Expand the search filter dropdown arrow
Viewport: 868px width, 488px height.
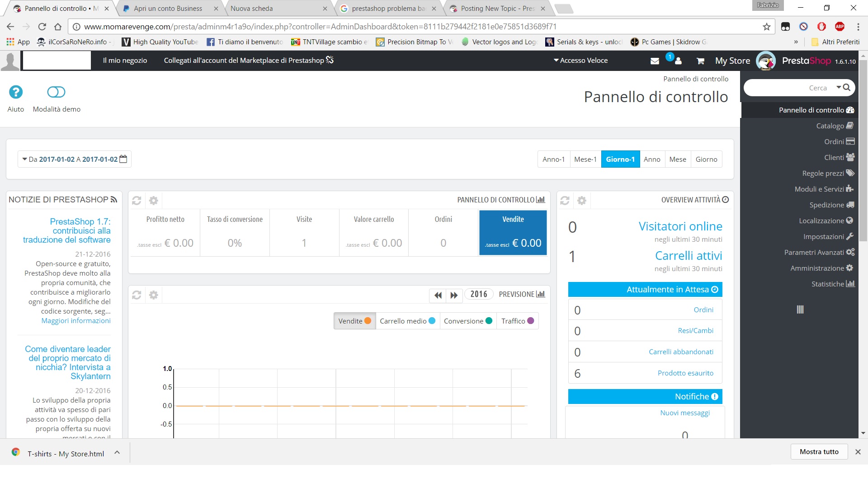(x=839, y=87)
